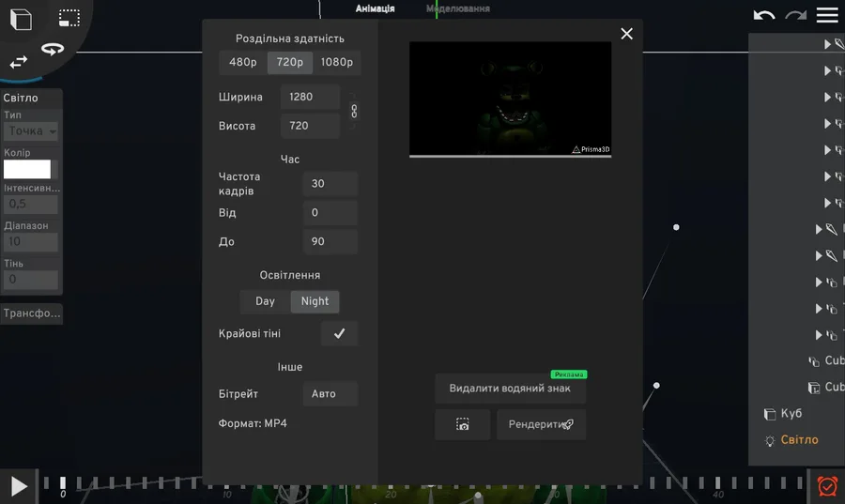The width and height of the screenshot is (845, 504).
Task: Take a single-frame screenshot render
Action: (x=462, y=424)
